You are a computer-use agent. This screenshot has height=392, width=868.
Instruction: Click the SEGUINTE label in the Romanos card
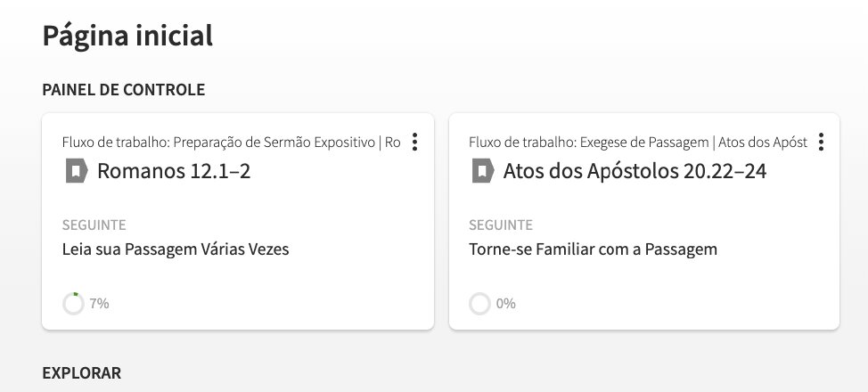(94, 225)
